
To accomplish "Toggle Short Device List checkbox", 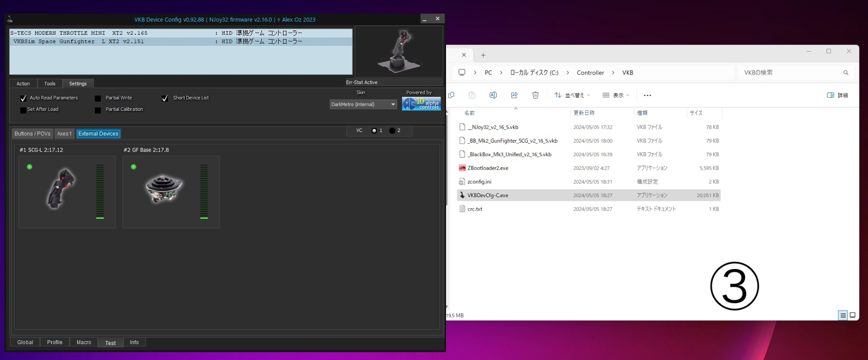I will pos(164,98).
